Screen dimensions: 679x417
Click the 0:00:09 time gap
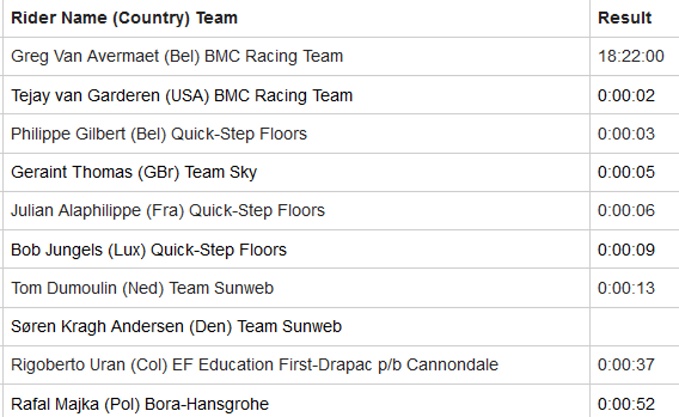pyautogui.click(x=627, y=250)
